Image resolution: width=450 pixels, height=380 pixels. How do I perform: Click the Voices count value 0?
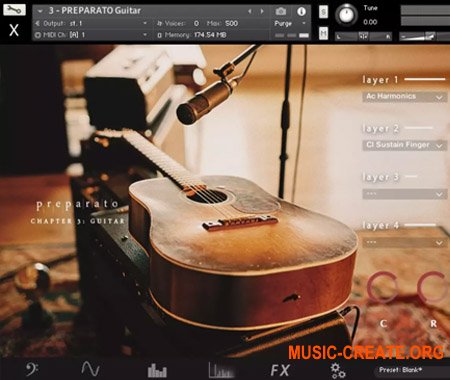point(196,23)
